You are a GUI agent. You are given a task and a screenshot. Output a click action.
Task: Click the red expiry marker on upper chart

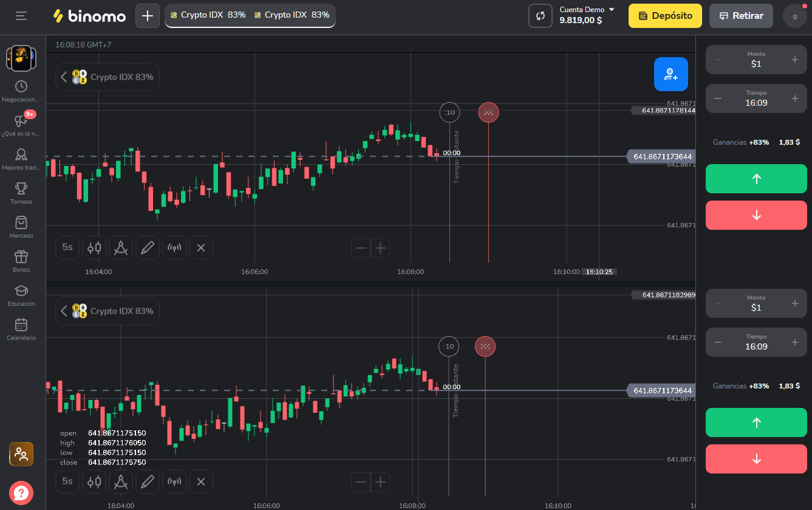488,112
